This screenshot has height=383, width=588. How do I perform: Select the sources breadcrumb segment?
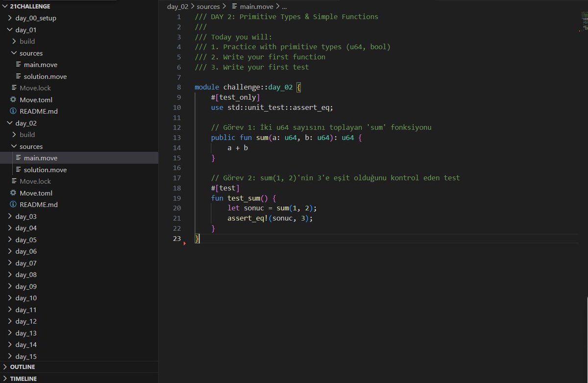[x=208, y=6]
